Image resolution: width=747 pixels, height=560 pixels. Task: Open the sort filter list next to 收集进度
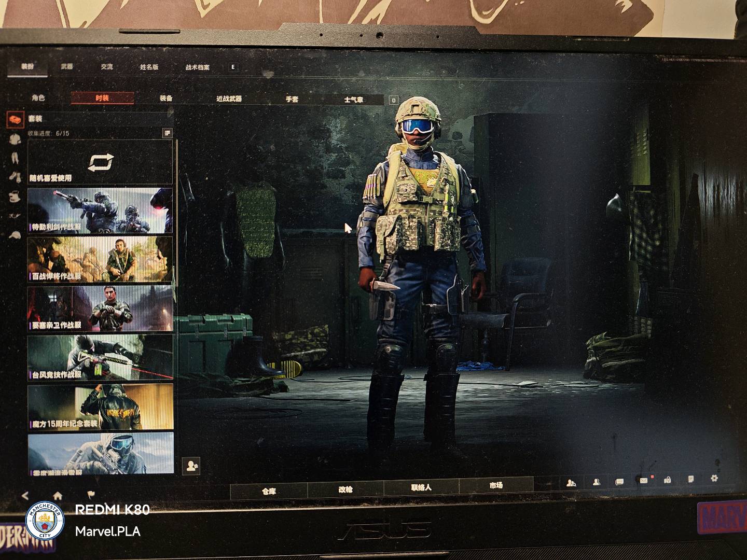click(x=167, y=133)
